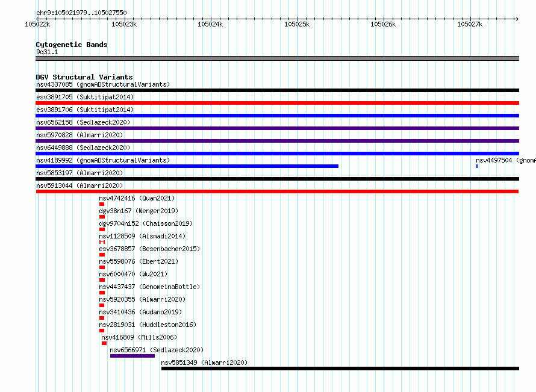Click the Cytogenetic Bands track title
The width and height of the screenshot is (536, 392).
[x=72, y=45]
